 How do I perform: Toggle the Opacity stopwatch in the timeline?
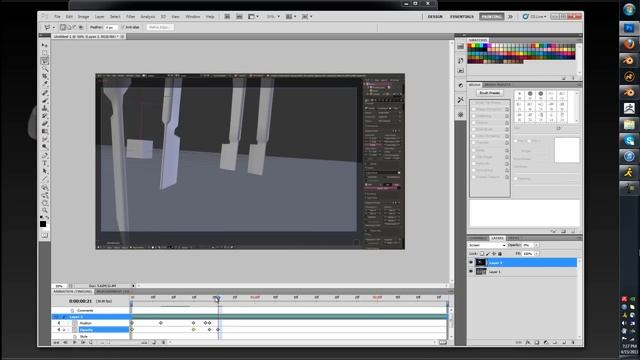tap(75, 330)
